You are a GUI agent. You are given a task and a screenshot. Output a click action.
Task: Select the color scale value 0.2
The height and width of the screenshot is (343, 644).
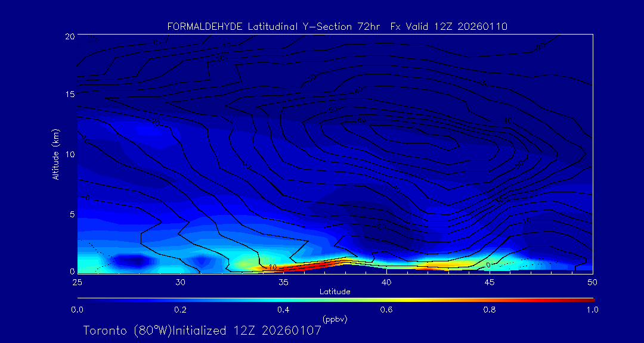(x=180, y=310)
